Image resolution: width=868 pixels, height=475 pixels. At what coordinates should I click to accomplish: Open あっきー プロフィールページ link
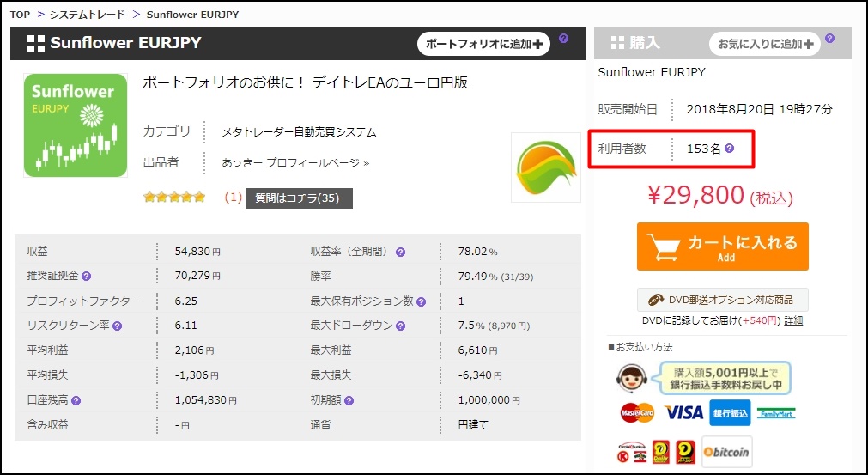(x=295, y=162)
